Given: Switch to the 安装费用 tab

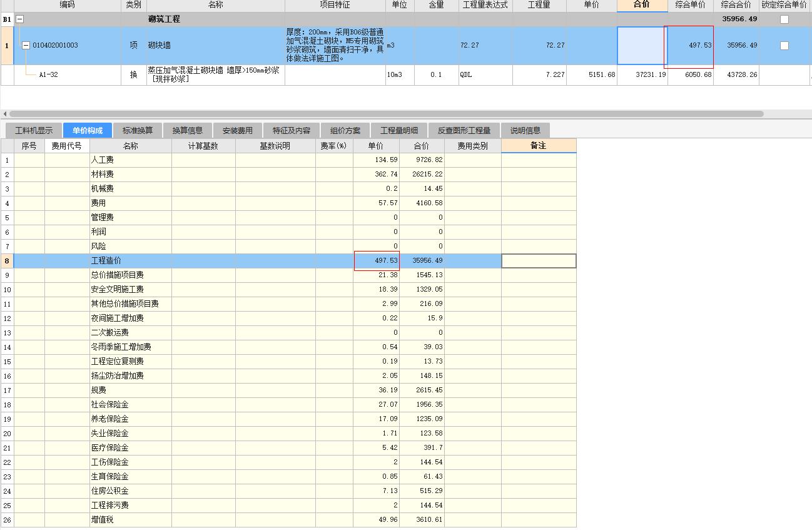Looking at the screenshot, I should 238,131.
